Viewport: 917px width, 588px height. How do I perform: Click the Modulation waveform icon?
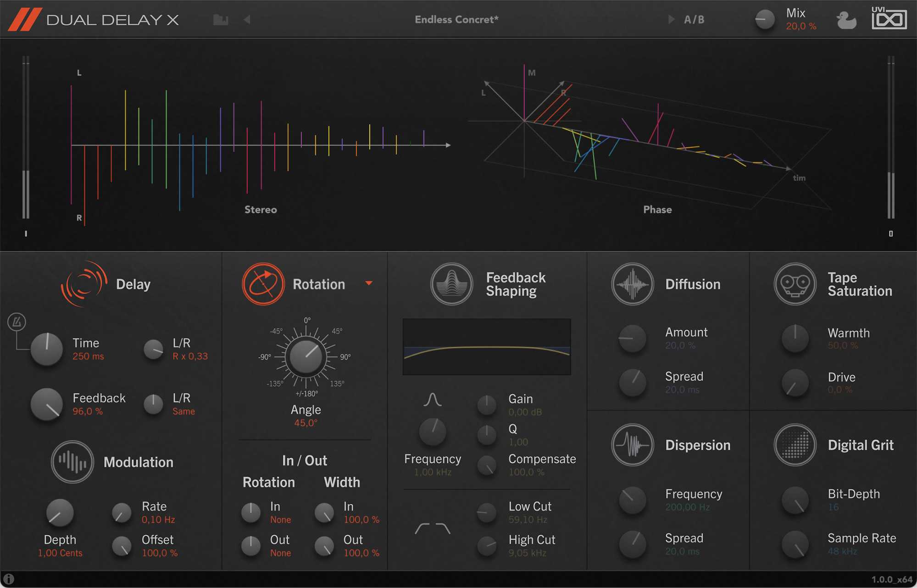(72, 462)
